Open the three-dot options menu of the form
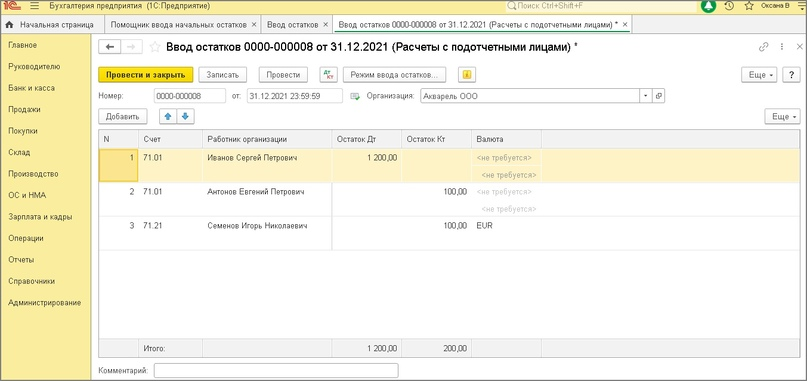This screenshot has width=807, height=381. pos(782,47)
